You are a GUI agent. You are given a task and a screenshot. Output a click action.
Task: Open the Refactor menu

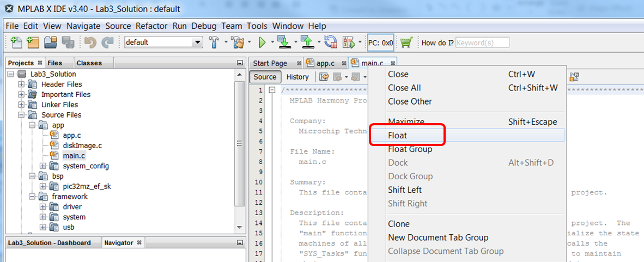[x=153, y=26]
